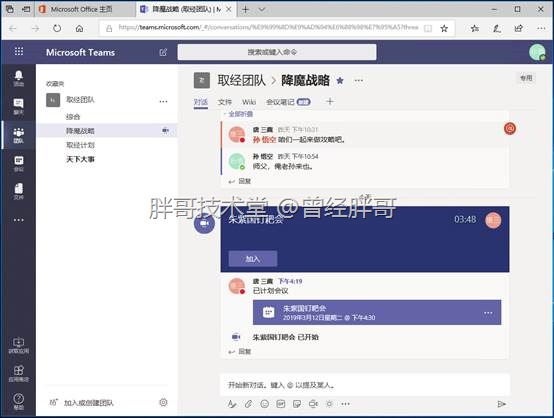554x418 pixels.
Task: Switch to the Wiki tab
Action: coord(249,102)
